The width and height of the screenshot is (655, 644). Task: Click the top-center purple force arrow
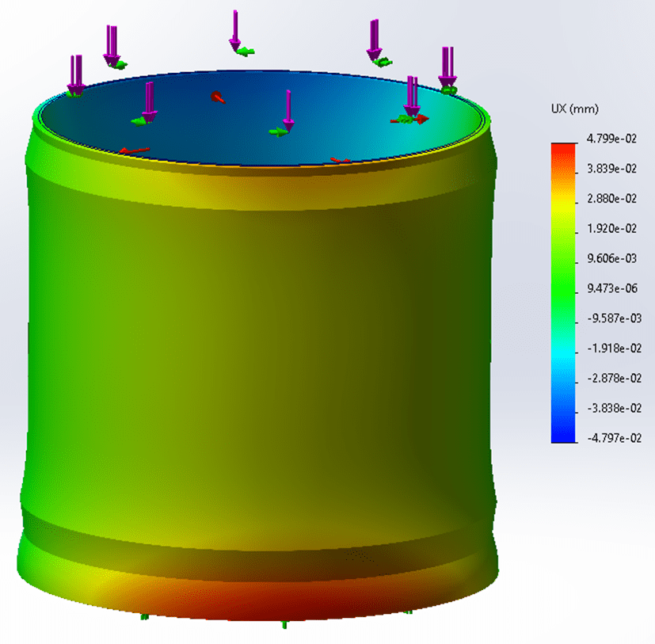(234, 30)
